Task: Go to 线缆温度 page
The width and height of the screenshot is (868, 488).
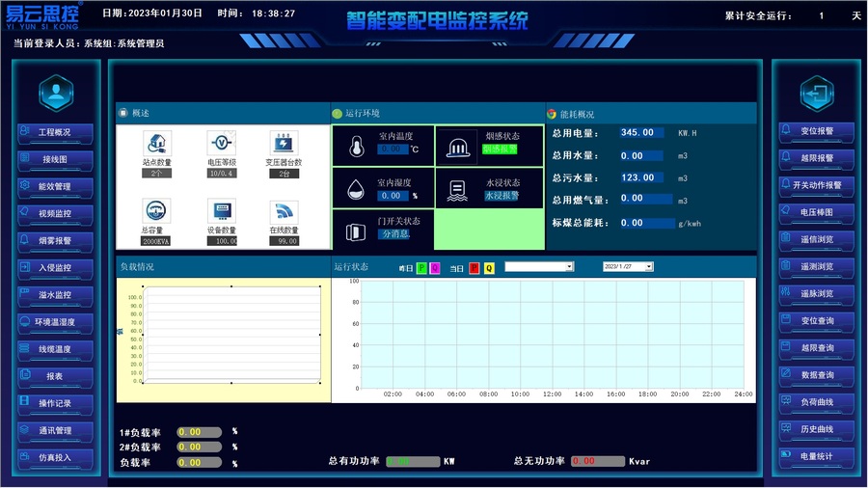Action: (x=55, y=350)
